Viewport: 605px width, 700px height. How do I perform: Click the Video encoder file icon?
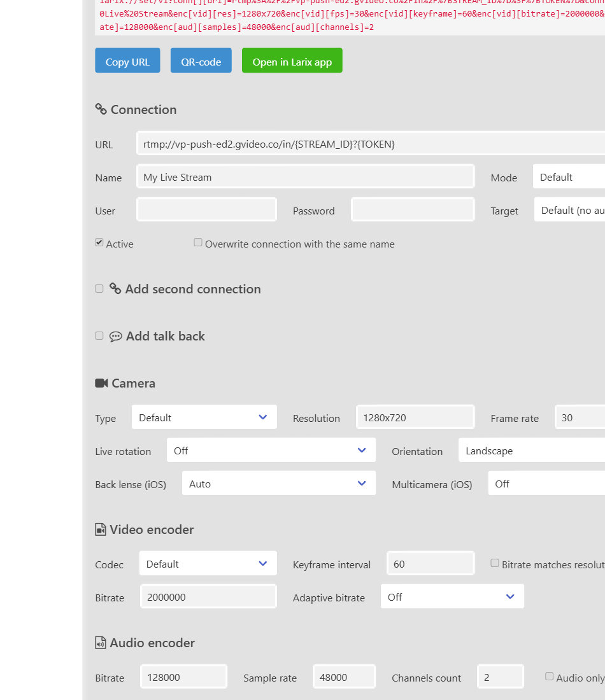click(x=101, y=529)
